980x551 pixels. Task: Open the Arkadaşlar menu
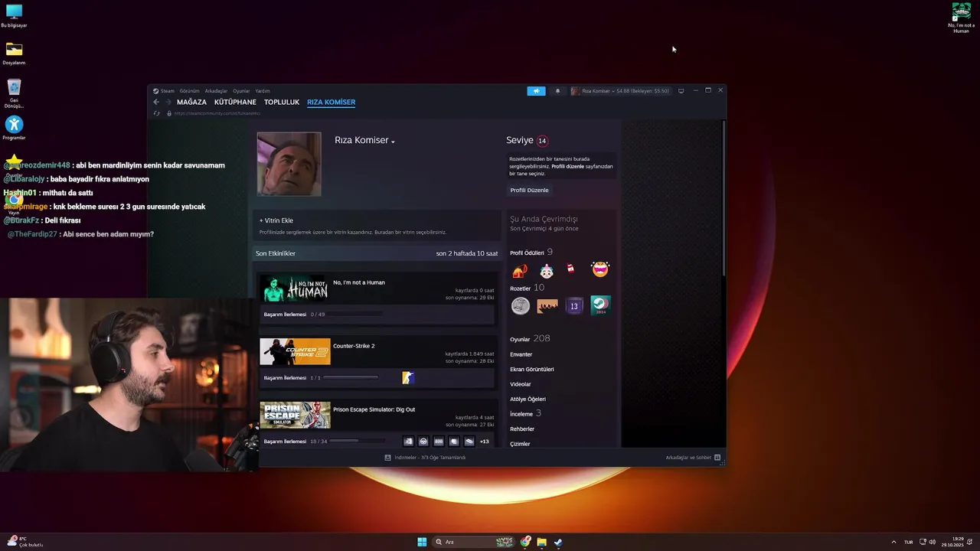pos(216,91)
